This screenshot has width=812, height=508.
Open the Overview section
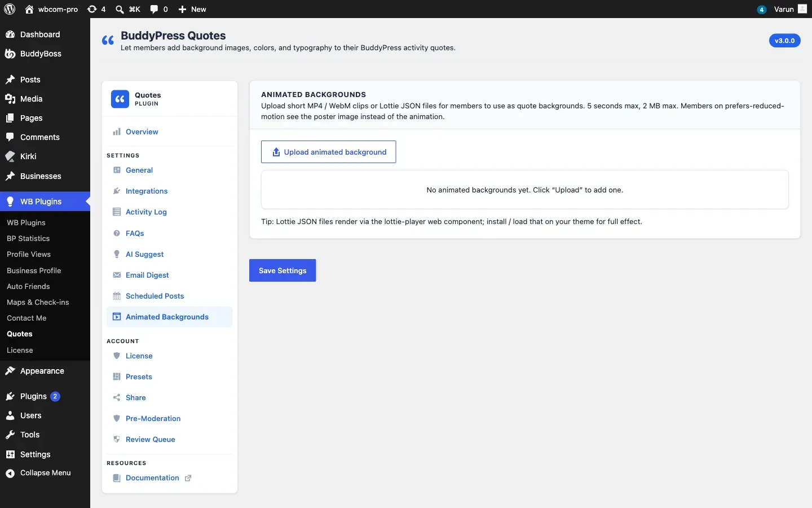(x=169, y=132)
